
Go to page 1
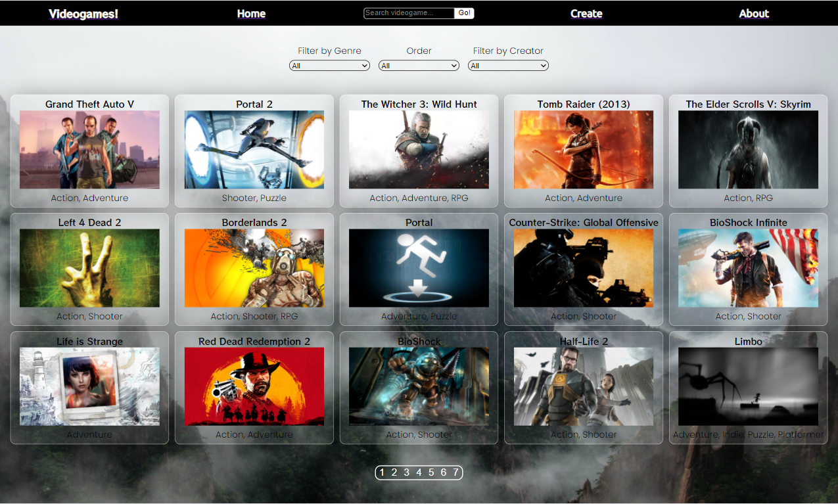[382, 472]
